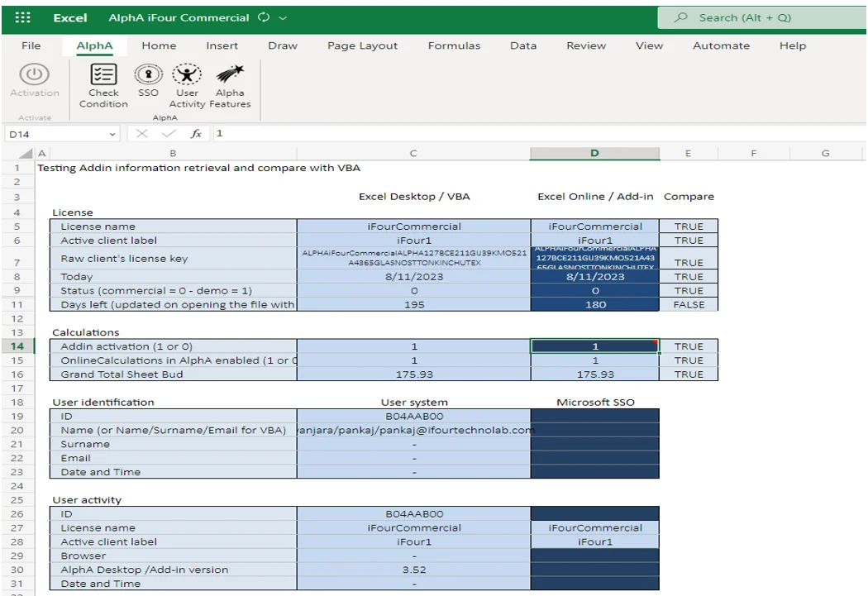Select the 'User activity' section label

(87, 500)
